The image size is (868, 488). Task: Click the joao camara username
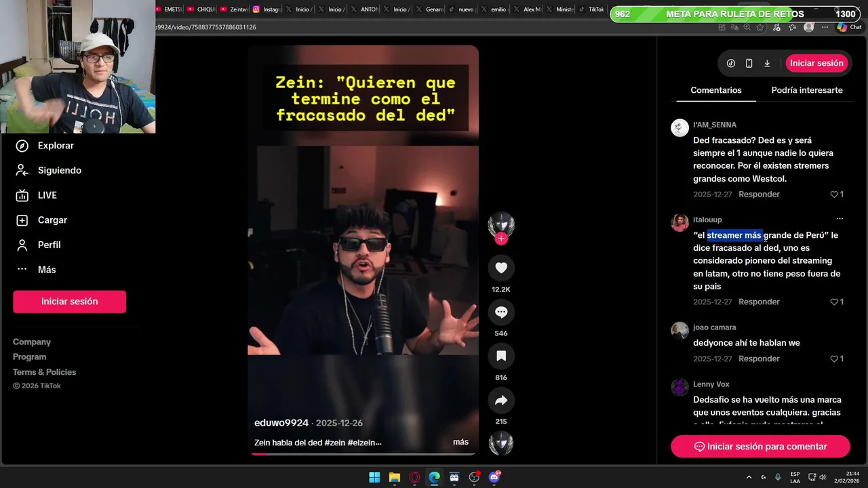(x=714, y=327)
